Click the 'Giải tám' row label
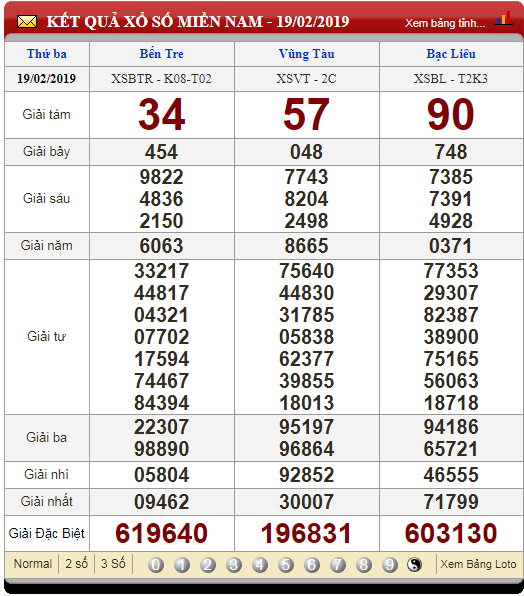The height and width of the screenshot is (596, 524). [46, 114]
